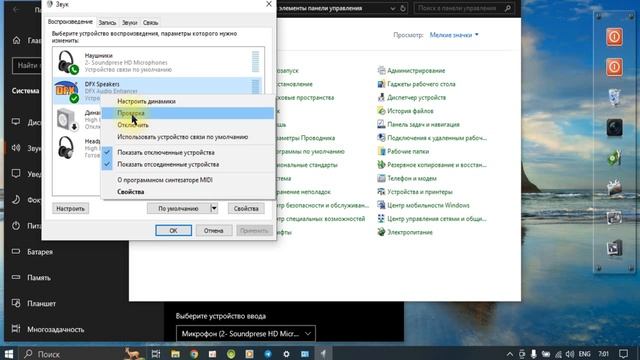Open File Explorer from the taskbar
Screen dimensions: 640x360
pyautogui.click(x=176, y=354)
